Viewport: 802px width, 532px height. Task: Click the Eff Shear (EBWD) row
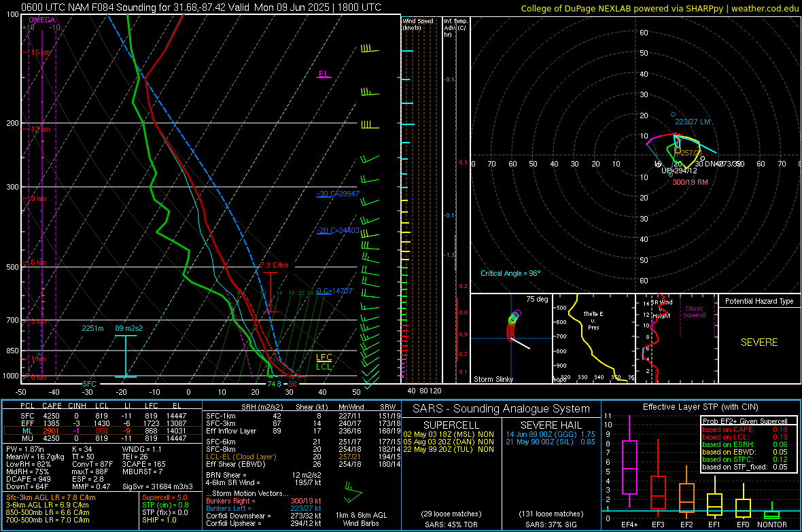click(x=303, y=464)
